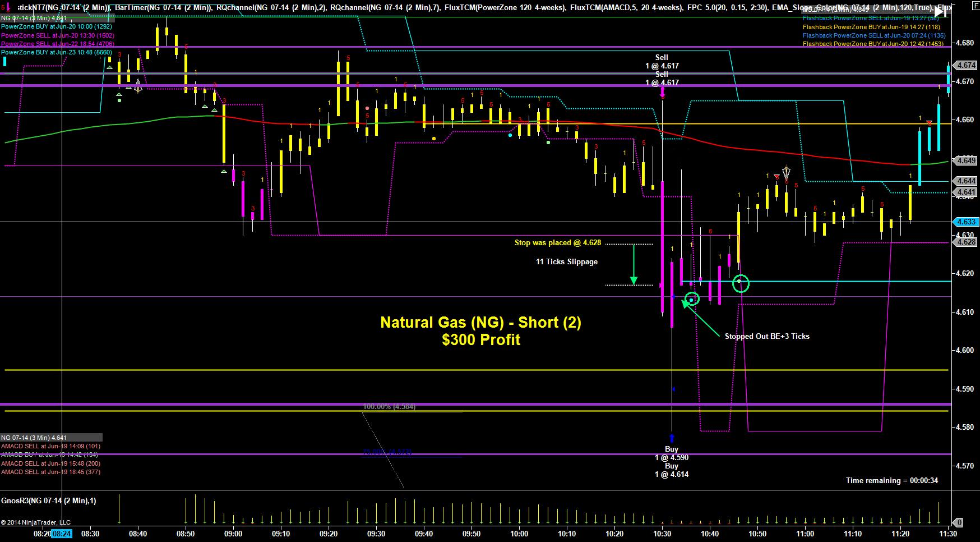The image size is (980, 542).
Task: Click AMACD SELL at Jun-19 14:09 (101)
Action: coord(51,446)
